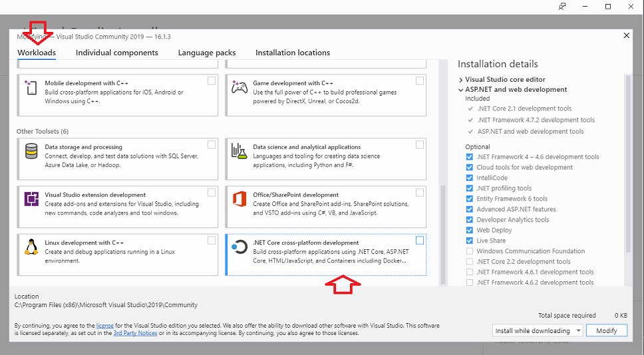Click the installation location path text
This screenshot has width=644, height=355.
coord(106,305)
